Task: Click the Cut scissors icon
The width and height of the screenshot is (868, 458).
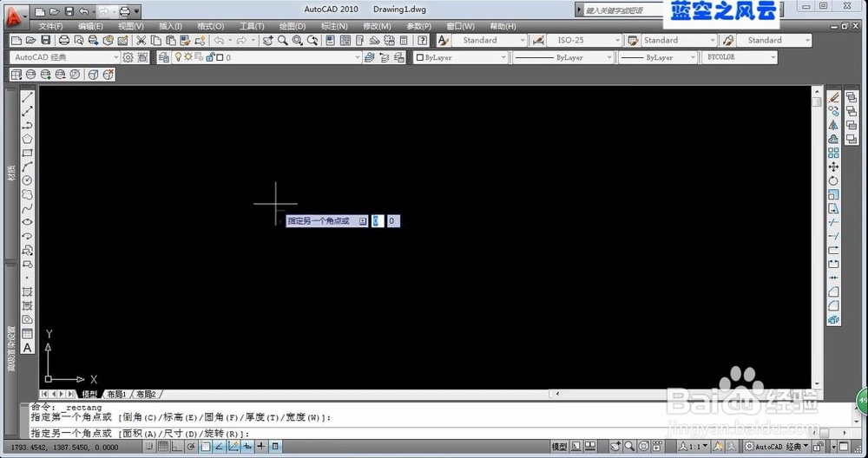Action: click(141, 41)
